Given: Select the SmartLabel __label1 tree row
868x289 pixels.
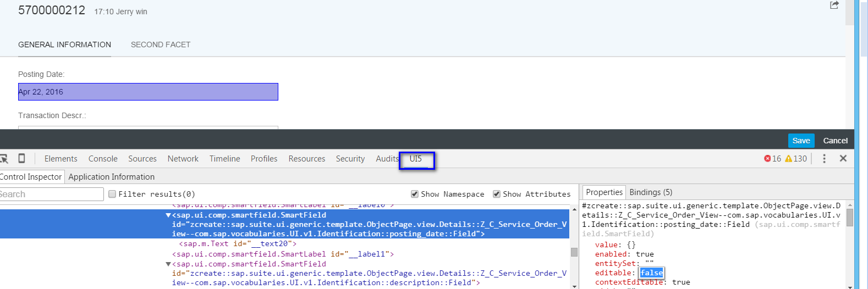Looking at the screenshot, I should [x=283, y=254].
